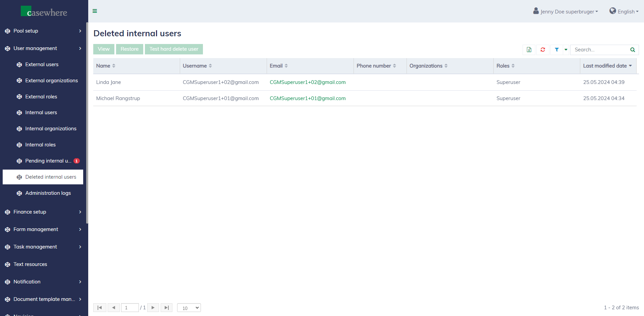This screenshot has height=316, width=644.
Task: Click the search magnifier icon
Action: click(x=633, y=50)
